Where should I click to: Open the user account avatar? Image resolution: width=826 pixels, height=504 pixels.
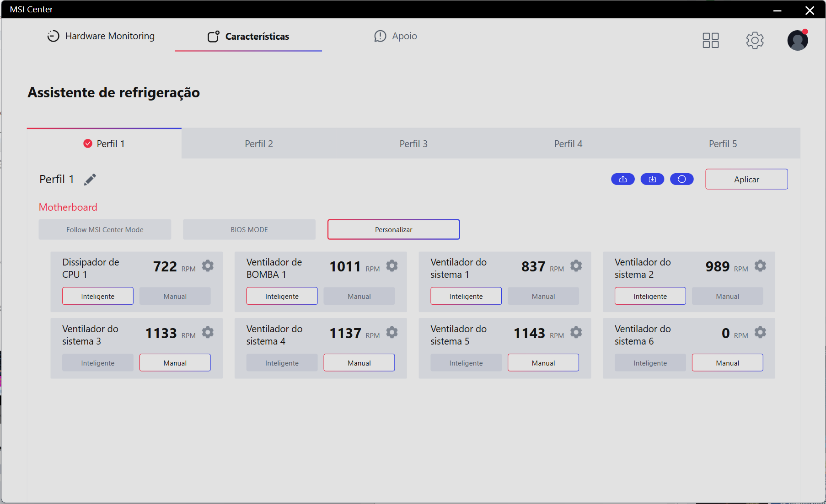tap(798, 40)
